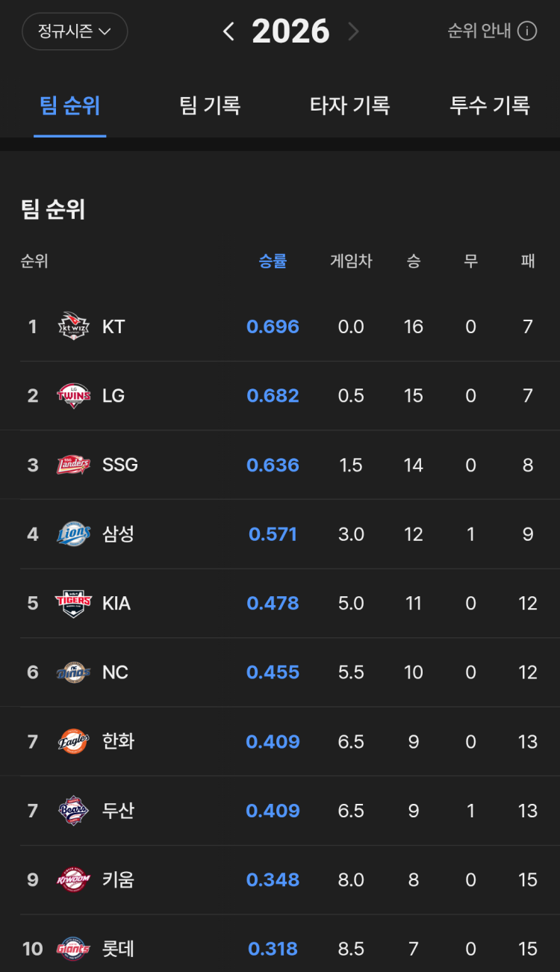
Task: Select the 팀 순위 tab
Action: (69, 105)
